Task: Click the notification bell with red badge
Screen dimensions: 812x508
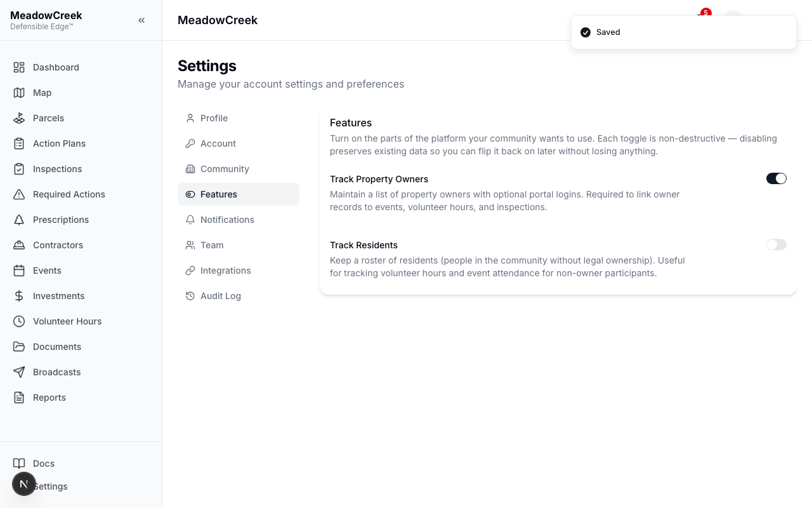Action: click(x=703, y=16)
